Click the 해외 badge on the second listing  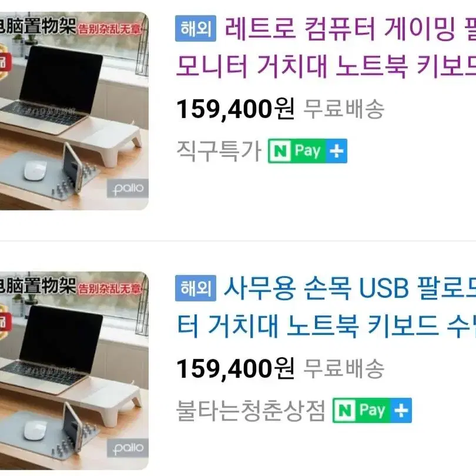pyautogui.click(x=196, y=288)
